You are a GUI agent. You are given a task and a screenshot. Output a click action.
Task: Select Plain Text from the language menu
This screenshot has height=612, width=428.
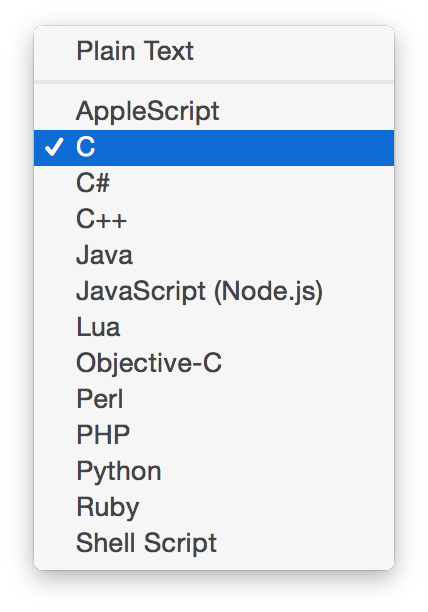(x=214, y=51)
